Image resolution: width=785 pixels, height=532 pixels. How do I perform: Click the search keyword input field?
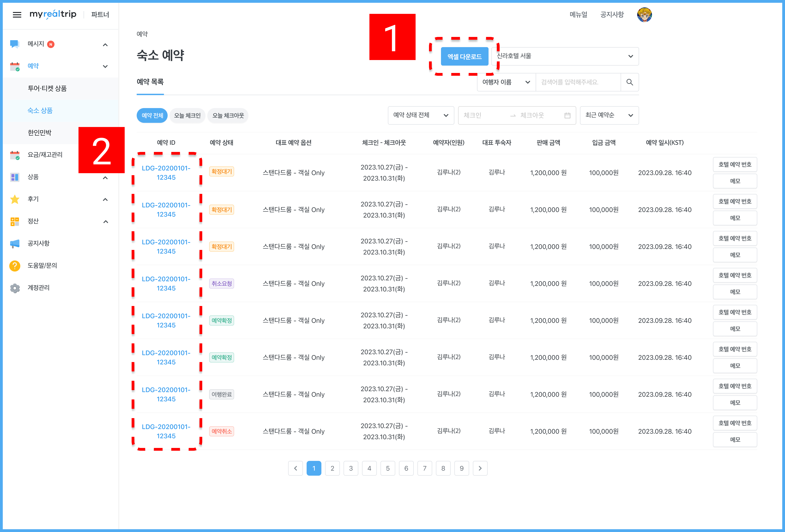(578, 82)
